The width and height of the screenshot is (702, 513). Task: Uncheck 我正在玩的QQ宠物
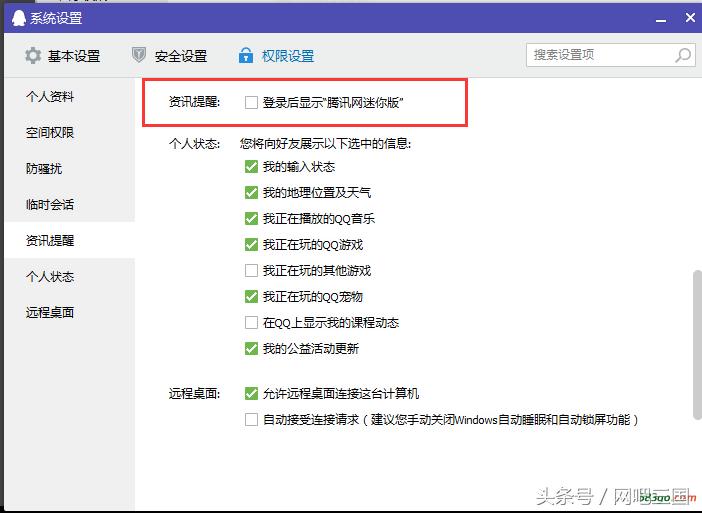[251, 296]
